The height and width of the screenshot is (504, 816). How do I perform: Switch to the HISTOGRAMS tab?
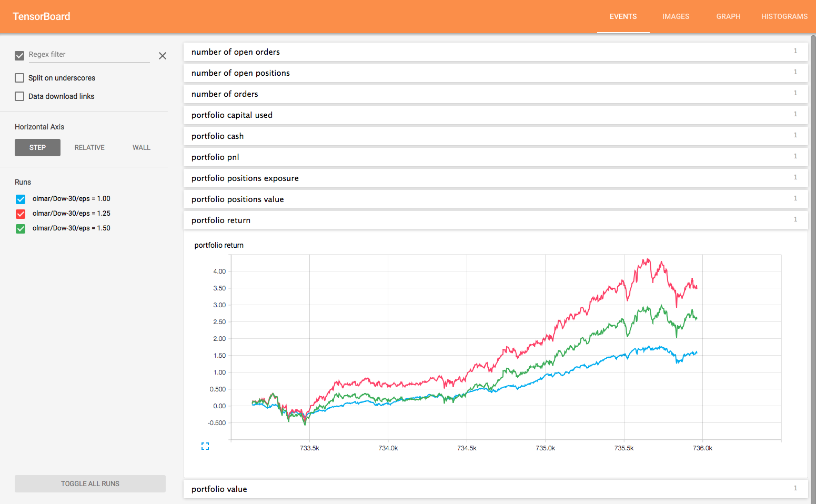(x=784, y=16)
